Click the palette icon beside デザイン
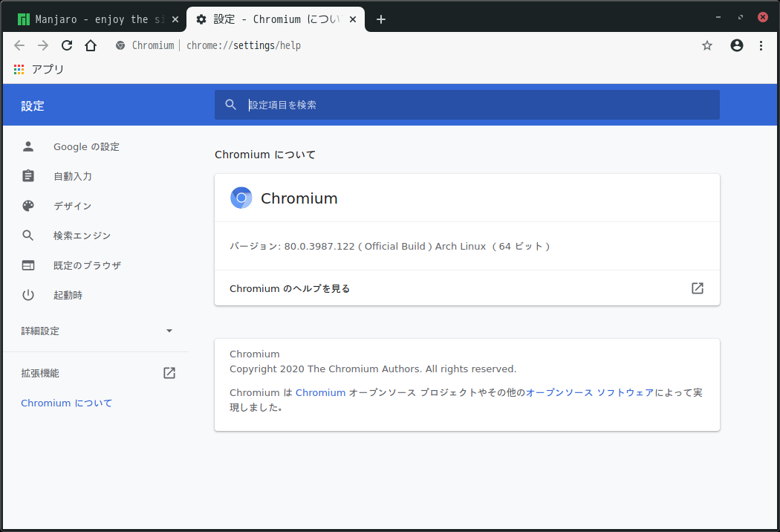780x532 pixels. [x=28, y=206]
